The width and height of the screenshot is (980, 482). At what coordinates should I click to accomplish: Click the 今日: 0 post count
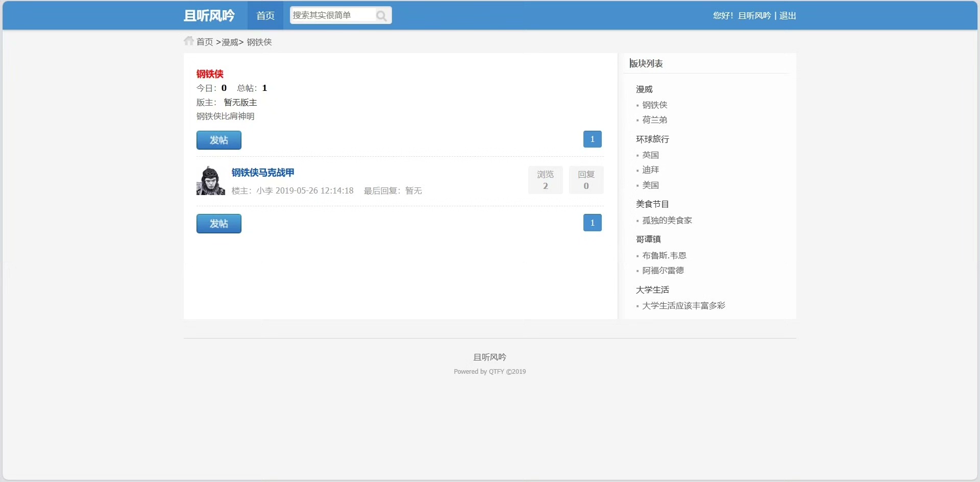point(212,88)
